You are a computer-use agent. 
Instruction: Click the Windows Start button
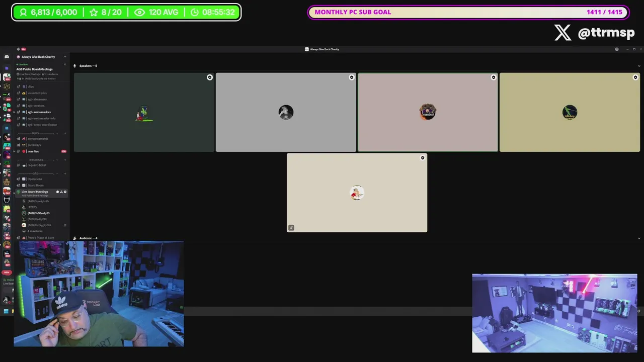pyautogui.click(x=6, y=311)
